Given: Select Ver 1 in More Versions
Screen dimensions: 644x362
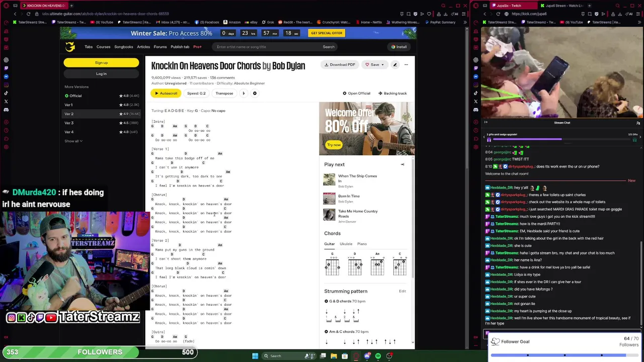Looking at the screenshot, I should tap(102, 105).
